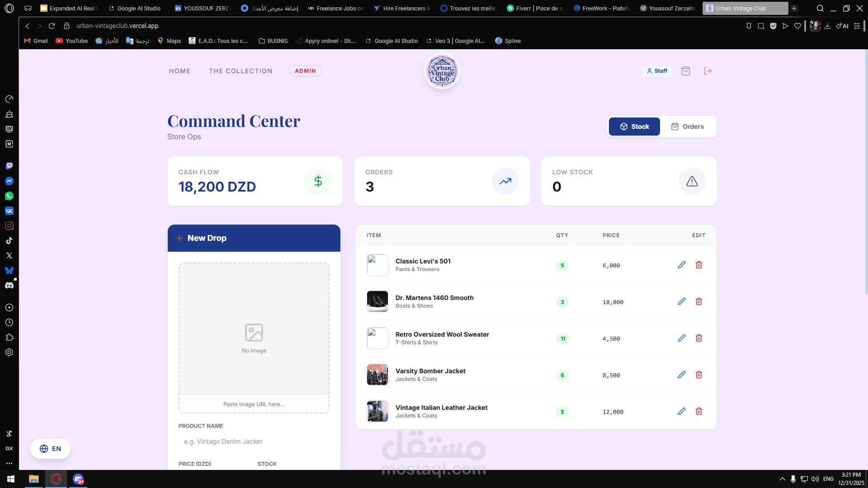Switch to the Orders view
The height and width of the screenshot is (488, 868).
click(x=687, y=127)
